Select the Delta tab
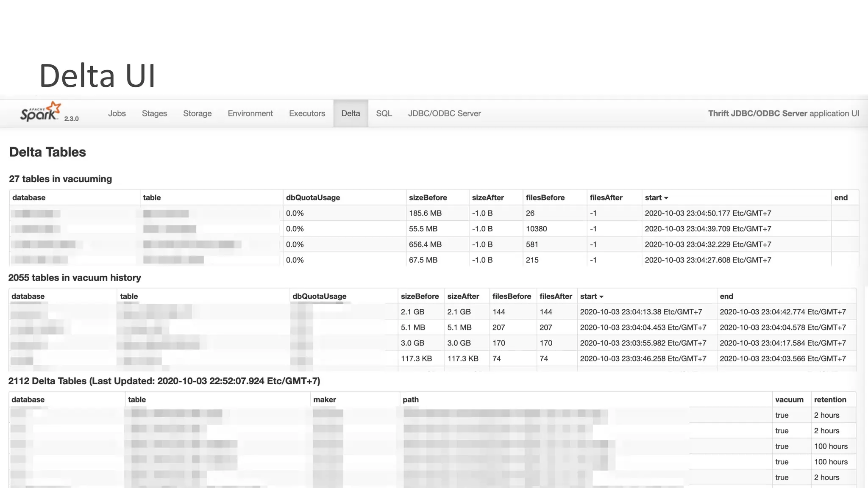The height and width of the screenshot is (488, 868). click(x=351, y=114)
